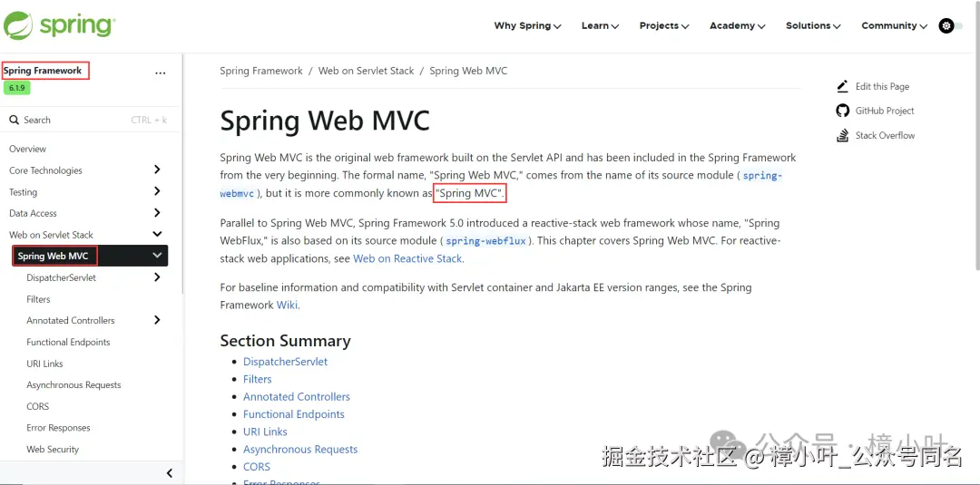
Task: Click Spring Framework breadcrumb link
Action: (261, 71)
